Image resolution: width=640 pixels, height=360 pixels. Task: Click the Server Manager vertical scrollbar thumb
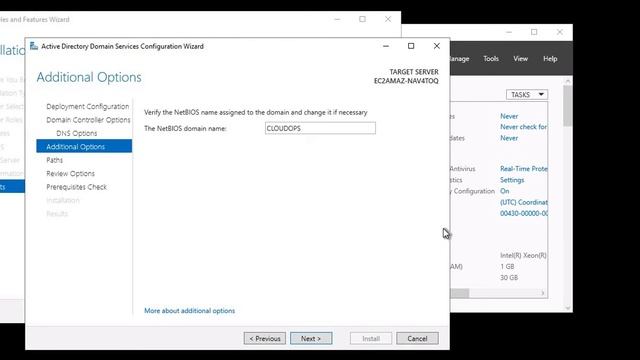point(567,106)
